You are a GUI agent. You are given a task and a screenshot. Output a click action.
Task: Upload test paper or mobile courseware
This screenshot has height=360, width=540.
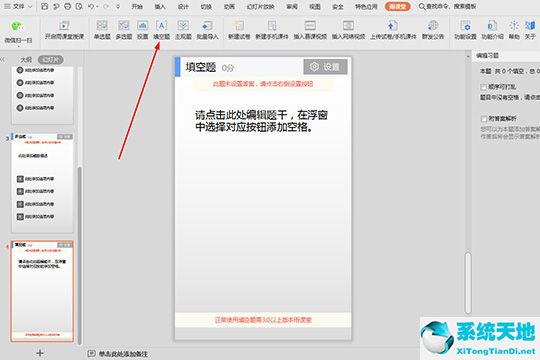pos(393,30)
